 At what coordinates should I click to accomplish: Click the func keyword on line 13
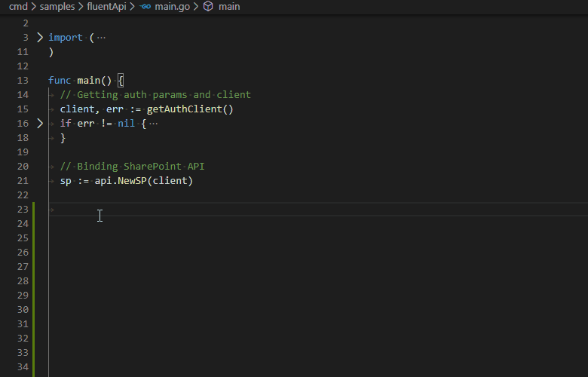[x=60, y=80]
